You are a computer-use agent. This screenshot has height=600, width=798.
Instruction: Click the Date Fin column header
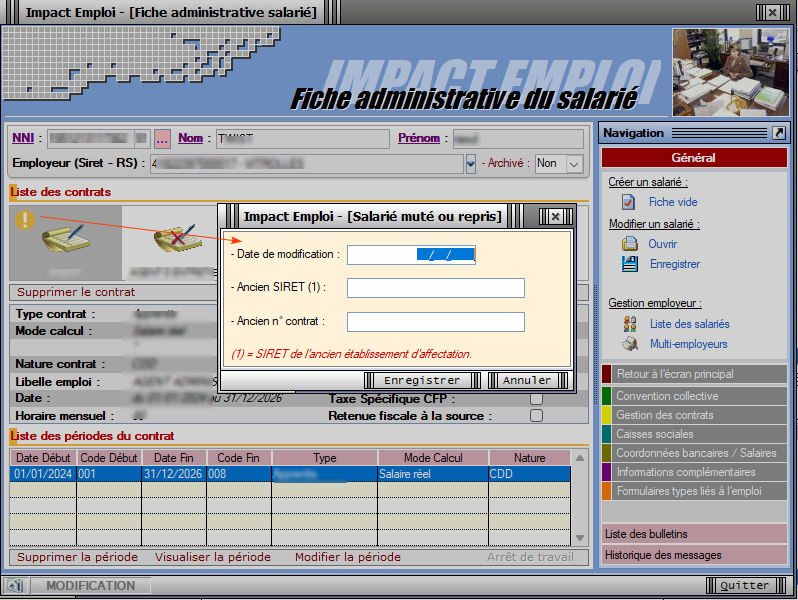(x=174, y=458)
